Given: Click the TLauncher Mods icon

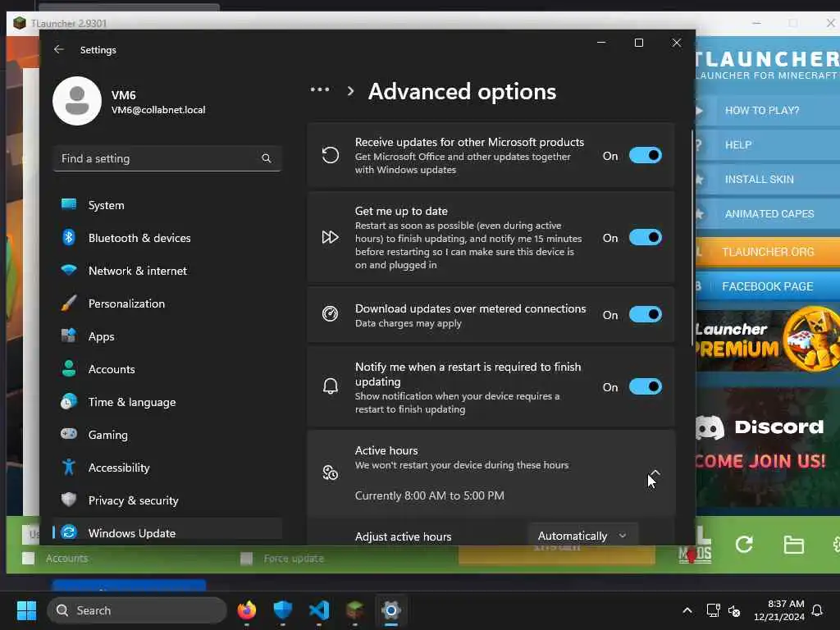Looking at the screenshot, I should click(695, 546).
